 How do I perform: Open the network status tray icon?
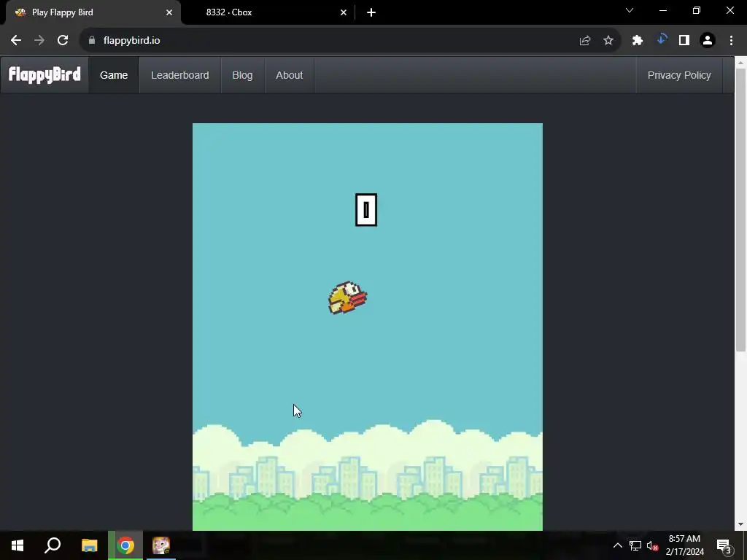pos(635,545)
